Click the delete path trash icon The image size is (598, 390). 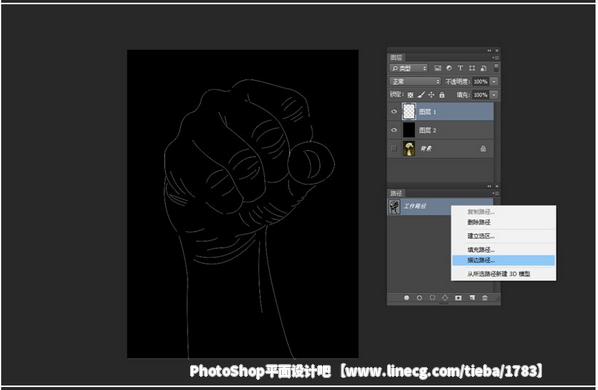(x=485, y=298)
